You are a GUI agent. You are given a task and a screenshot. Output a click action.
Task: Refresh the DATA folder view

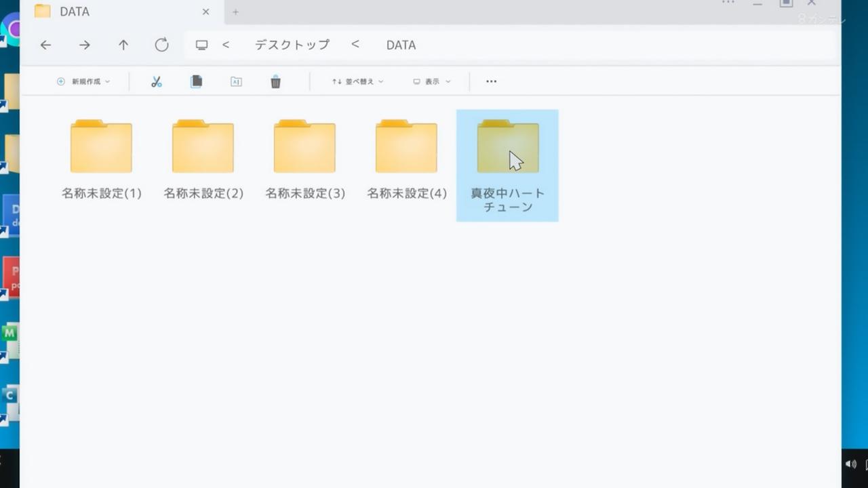tap(161, 45)
